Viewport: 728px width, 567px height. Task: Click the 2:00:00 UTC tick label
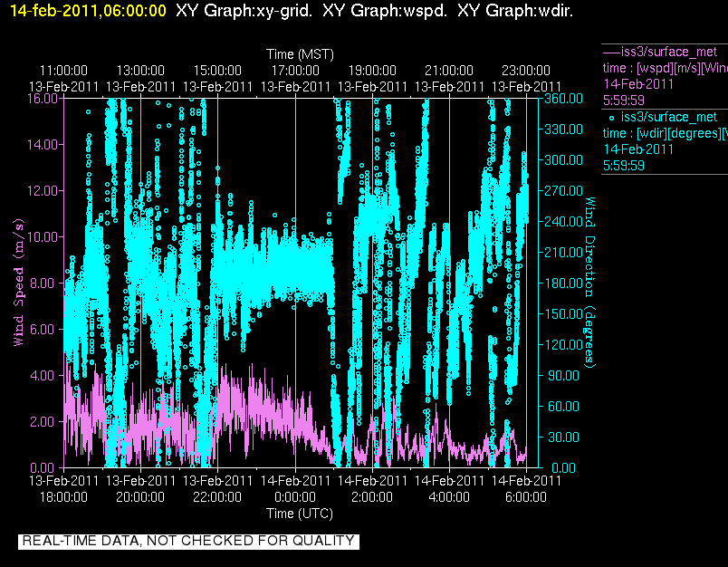[372, 497]
